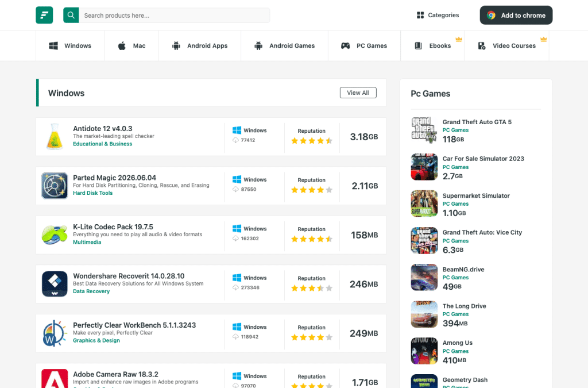This screenshot has height=388, width=588.
Task: Follow the Graphics & Design link under Perfectly Clear
Action: 96,340
